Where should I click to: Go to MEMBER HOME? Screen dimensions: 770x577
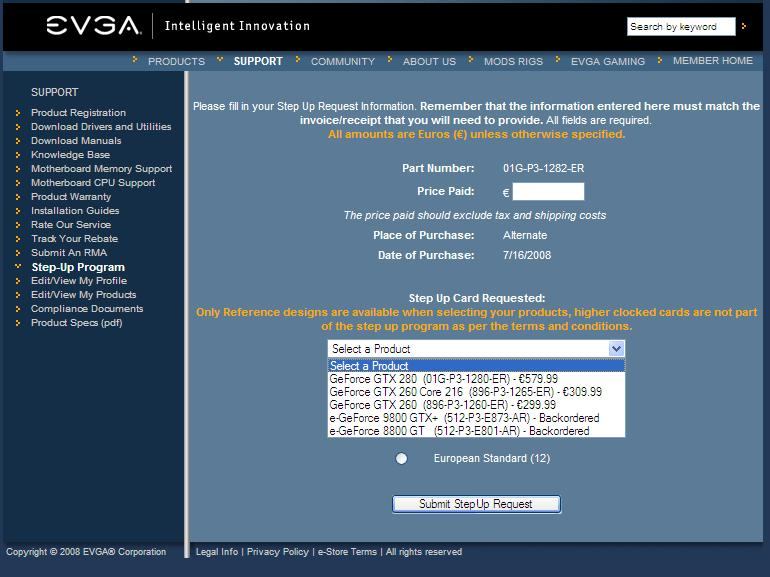click(713, 60)
